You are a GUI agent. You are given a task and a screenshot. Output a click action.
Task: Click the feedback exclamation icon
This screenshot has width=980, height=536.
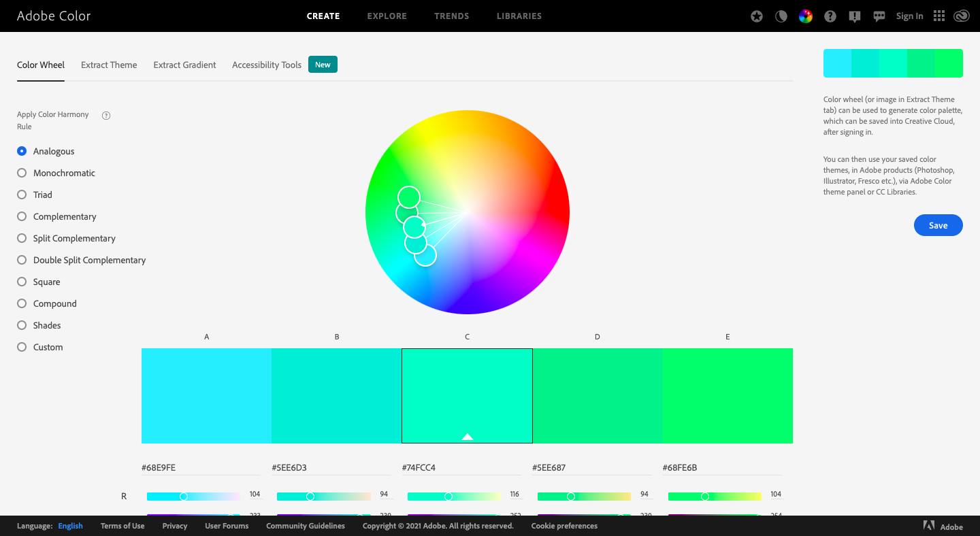pos(855,16)
